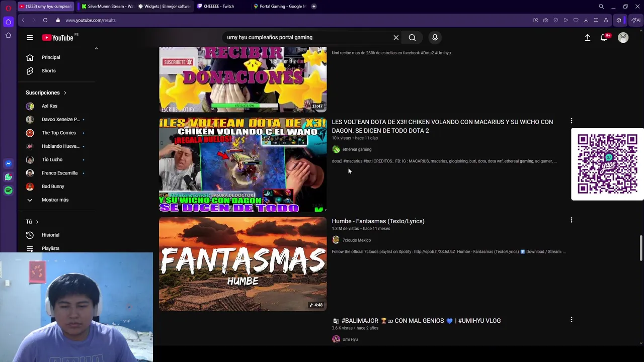
Task: Start voice search with microphone
Action: pyautogui.click(x=435, y=37)
